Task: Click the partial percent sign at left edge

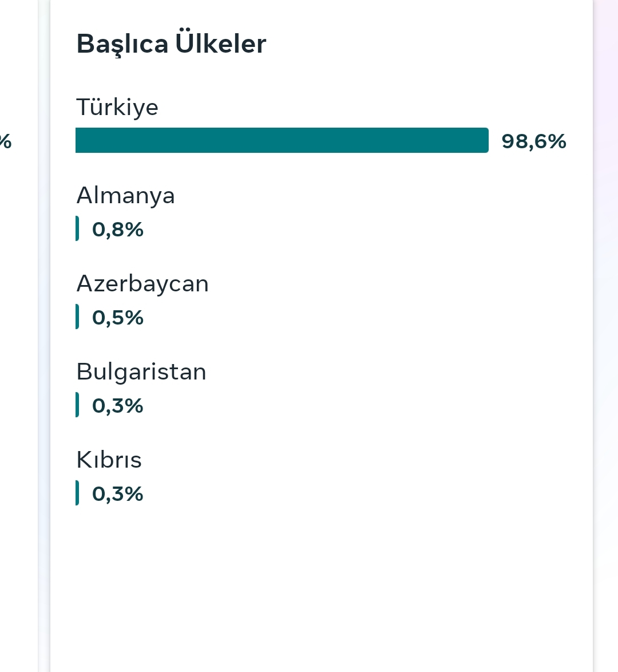Action: coord(5,141)
